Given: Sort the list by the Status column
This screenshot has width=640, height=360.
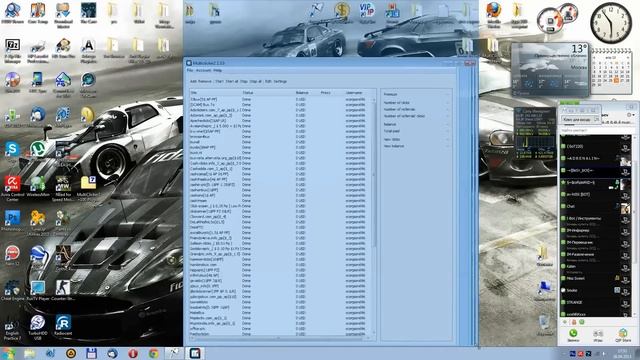Looking at the screenshot, I should (268, 93).
